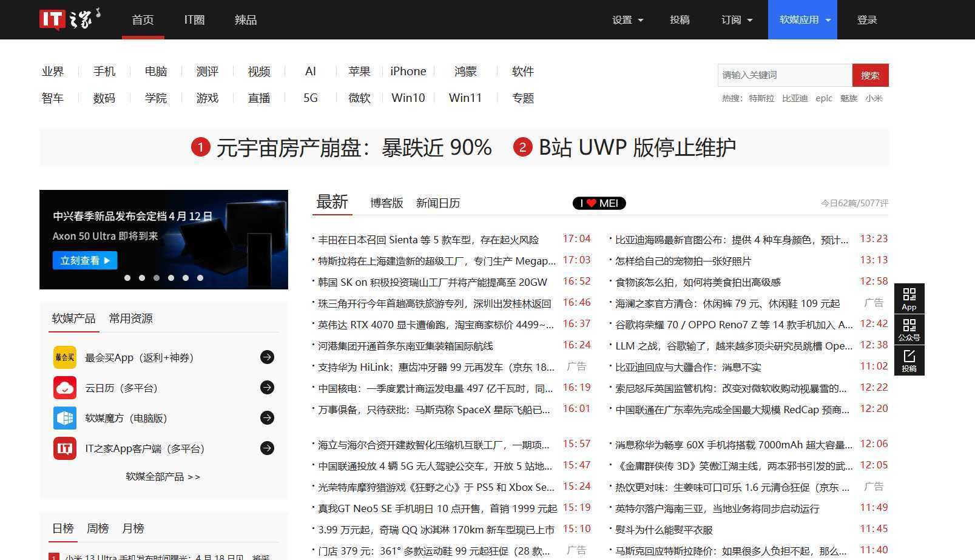The width and height of the screenshot is (975, 560).
Task: Focus the keyword search input field
Action: tap(784, 75)
